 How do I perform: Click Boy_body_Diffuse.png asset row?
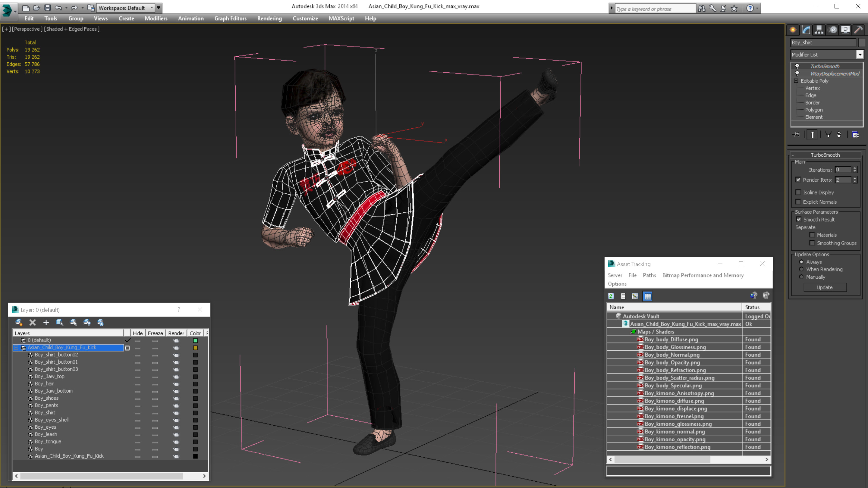click(688, 339)
